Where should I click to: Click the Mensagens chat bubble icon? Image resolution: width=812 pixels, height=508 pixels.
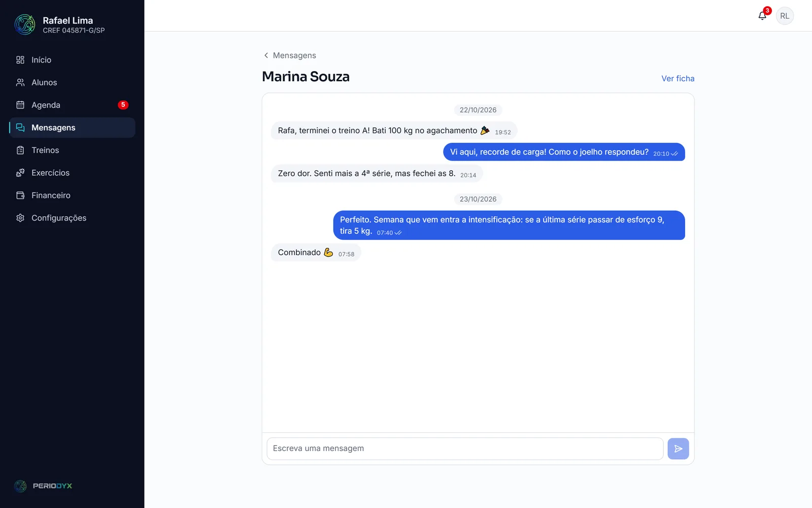[20, 128]
